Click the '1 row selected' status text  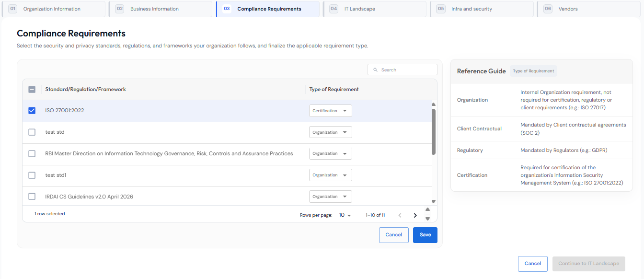point(50,214)
